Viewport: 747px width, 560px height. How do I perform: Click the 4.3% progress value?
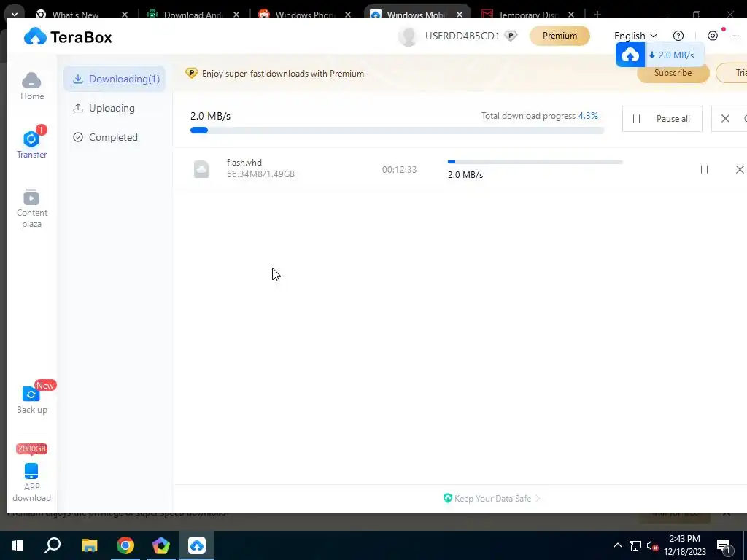point(588,116)
